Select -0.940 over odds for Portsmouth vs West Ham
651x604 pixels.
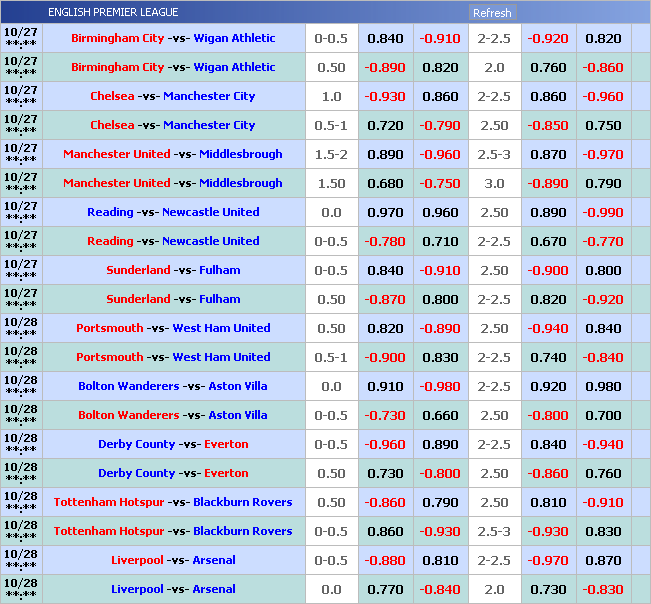(548, 328)
